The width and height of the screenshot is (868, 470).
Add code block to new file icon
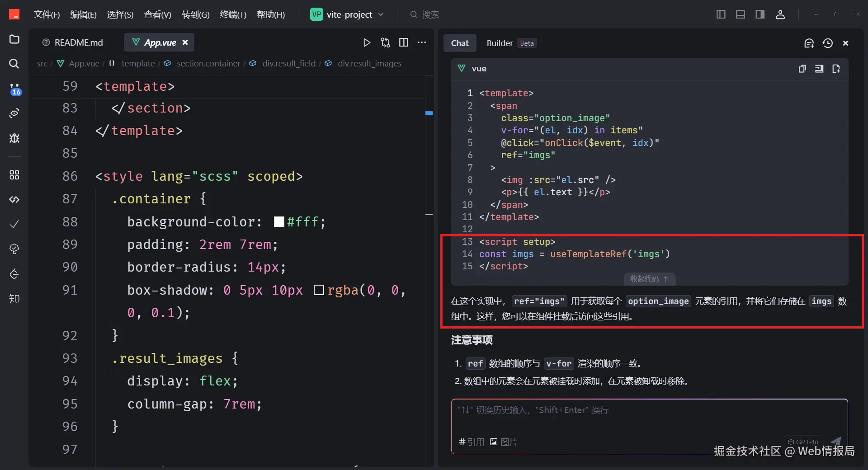[836, 69]
